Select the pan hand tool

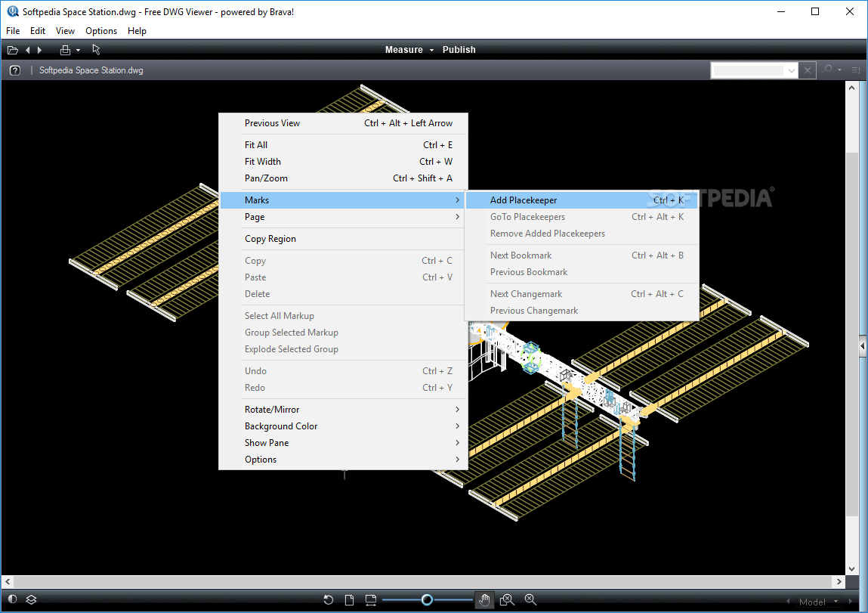(484, 599)
